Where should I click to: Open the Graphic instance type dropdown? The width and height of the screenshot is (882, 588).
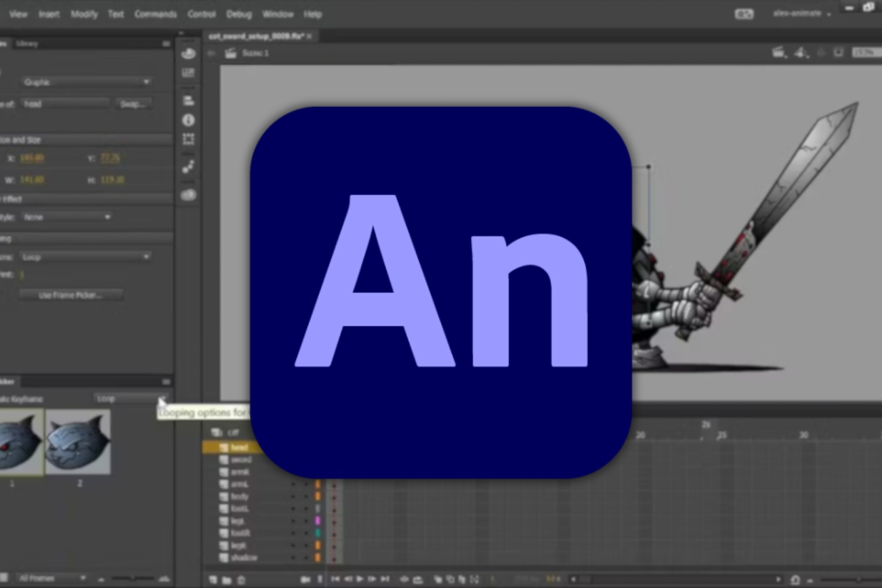pyautogui.click(x=87, y=82)
